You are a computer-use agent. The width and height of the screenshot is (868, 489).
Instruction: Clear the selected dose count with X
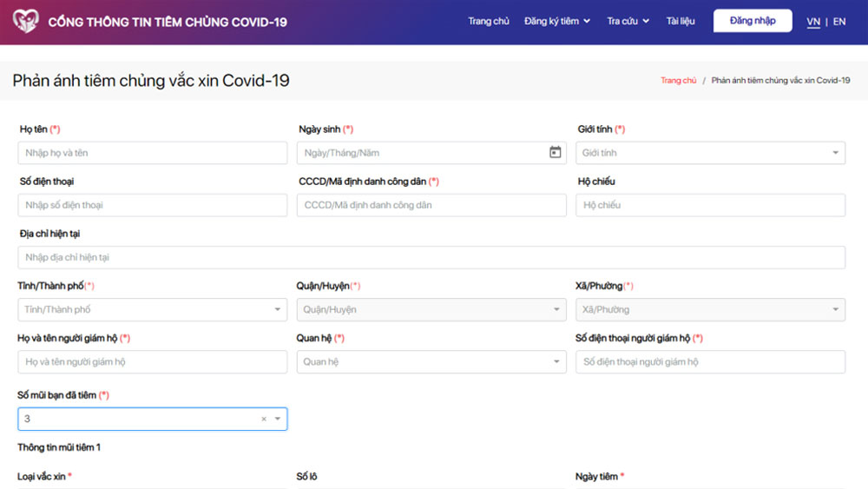pos(264,420)
